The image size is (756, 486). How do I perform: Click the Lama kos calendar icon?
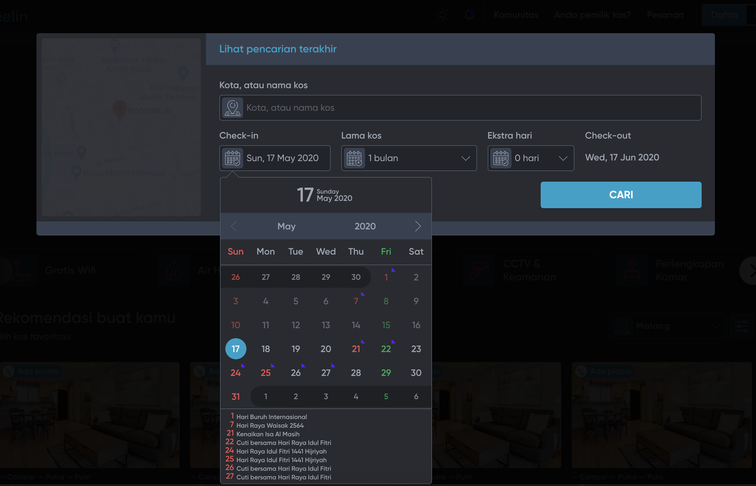click(x=354, y=158)
